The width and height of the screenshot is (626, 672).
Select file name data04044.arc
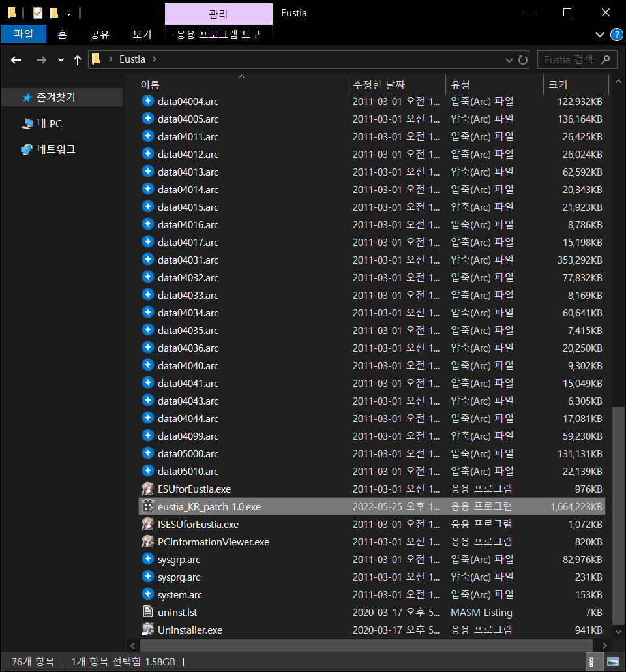(x=188, y=418)
